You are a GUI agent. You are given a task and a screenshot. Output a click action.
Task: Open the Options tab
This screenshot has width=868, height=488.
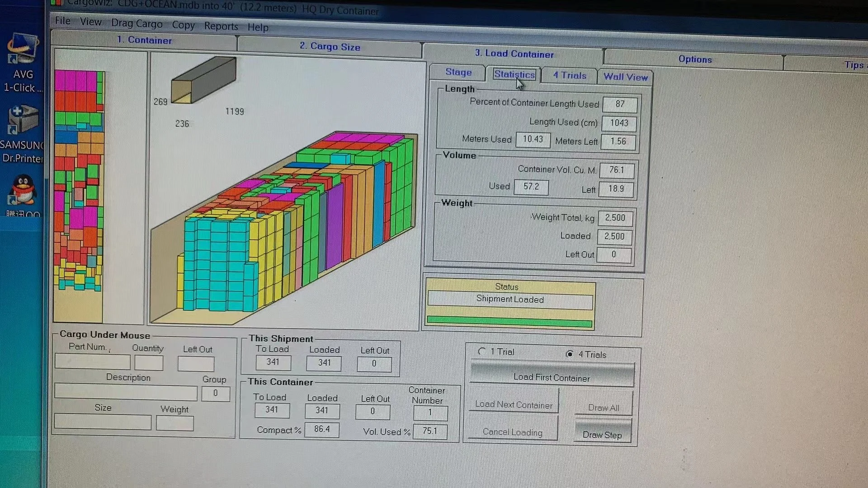pos(694,59)
